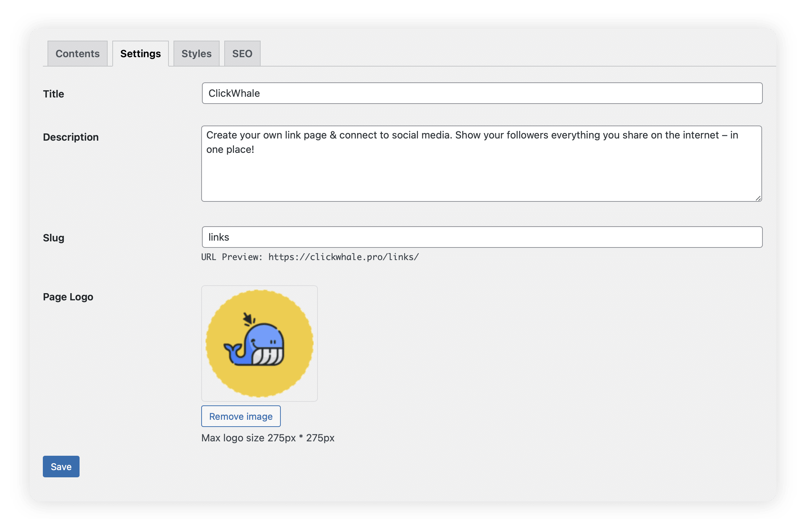Click the Description label
The width and height of the screenshot is (806, 532).
point(71,137)
